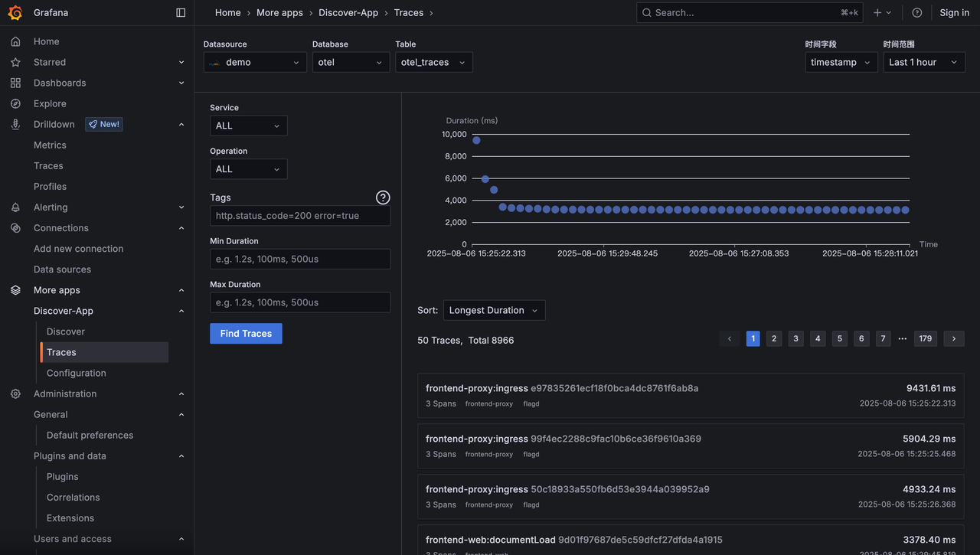The width and height of the screenshot is (980, 555).
Task: Open Correlations menu item
Action: [73, 497]
